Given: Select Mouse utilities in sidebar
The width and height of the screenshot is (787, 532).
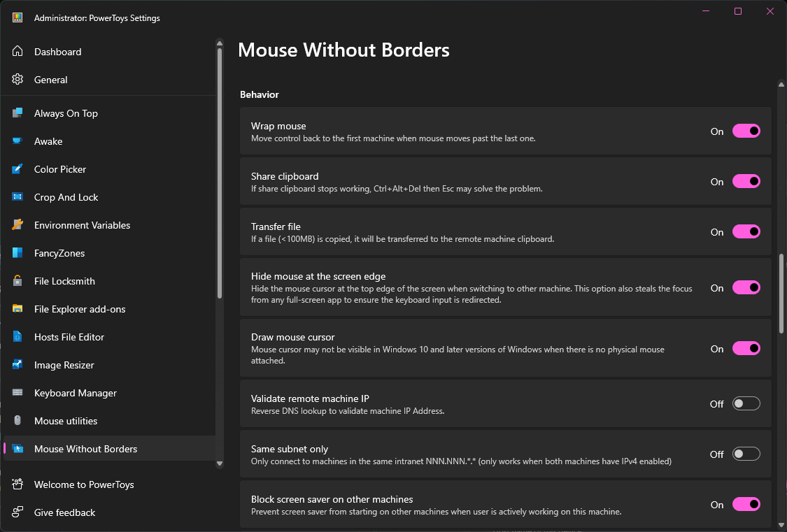Looking at the screenshot, I should [66, 421].
